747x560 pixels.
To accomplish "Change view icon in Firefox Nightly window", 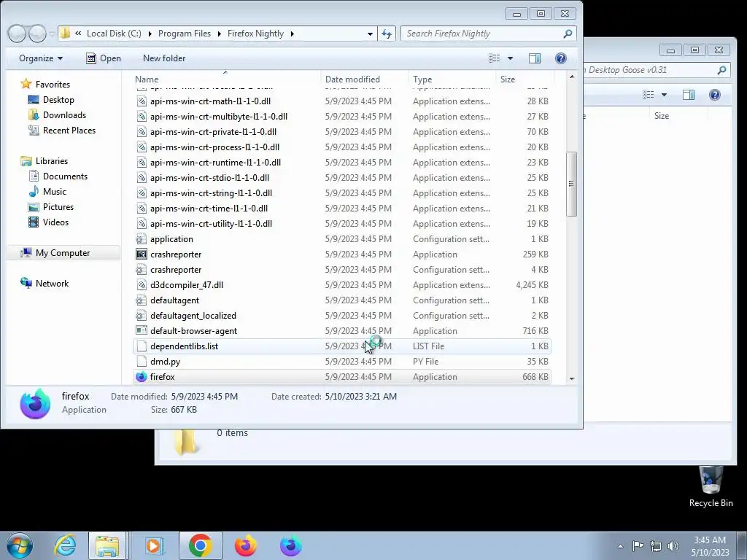I will coord(494,58).
